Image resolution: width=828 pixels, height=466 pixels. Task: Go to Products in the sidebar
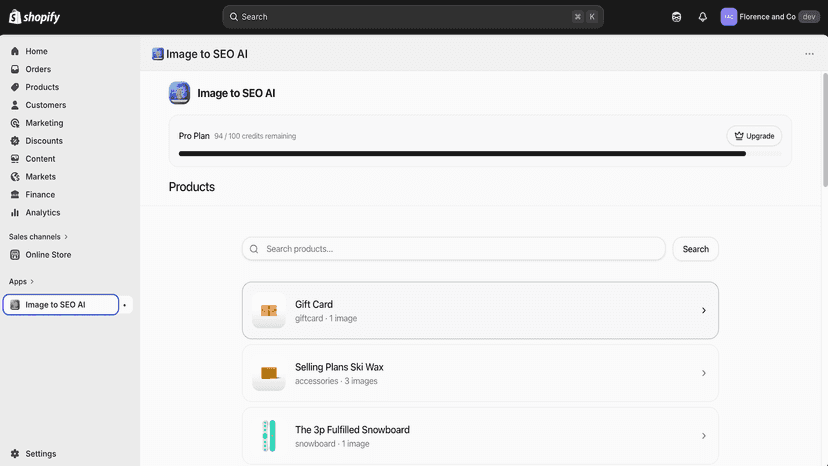point(42,87)
